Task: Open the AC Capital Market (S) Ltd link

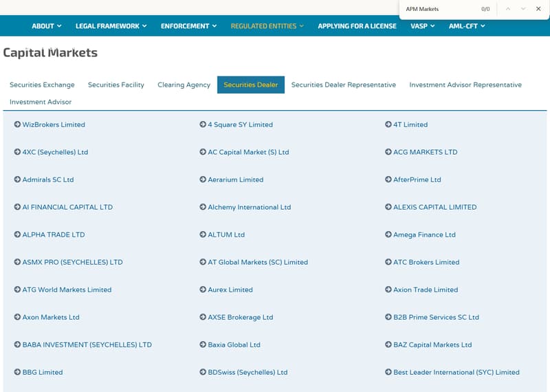Action: 248,152
